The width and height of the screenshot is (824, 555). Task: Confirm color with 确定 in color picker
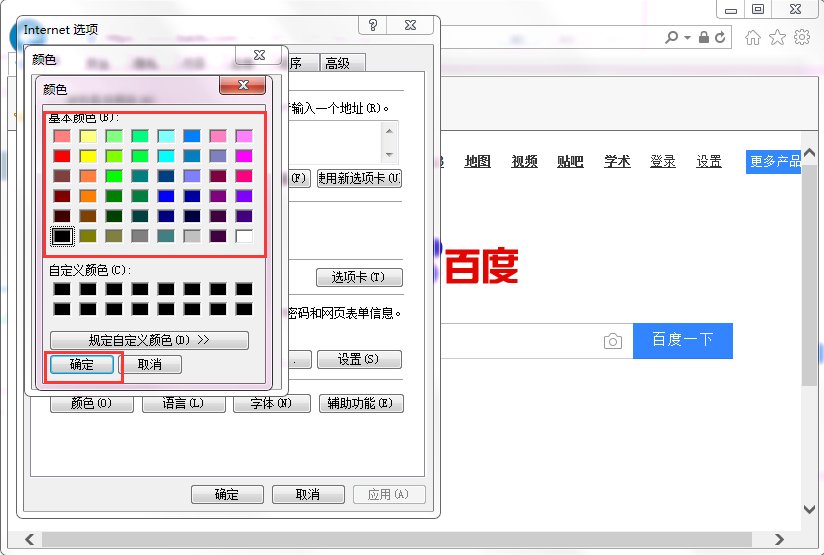(81, 364)
